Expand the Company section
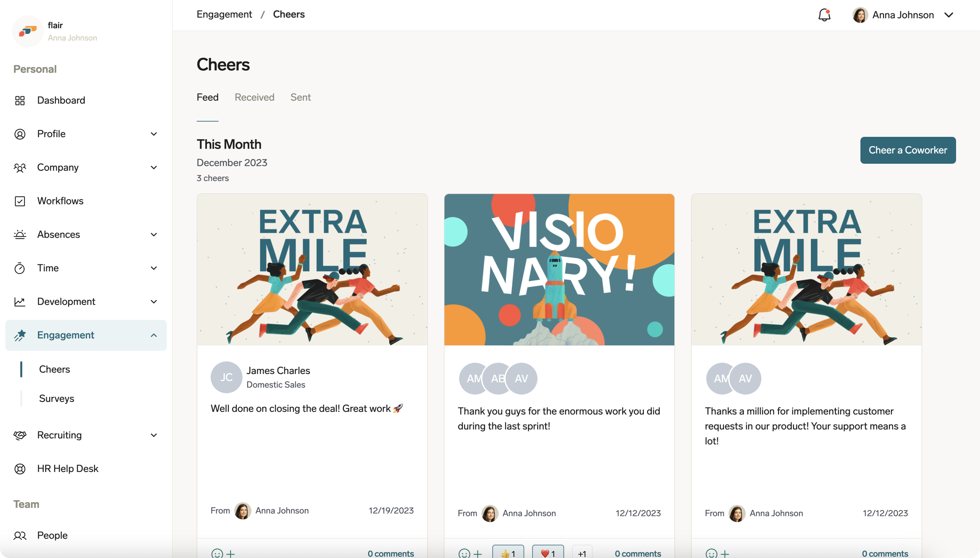The height and width of the screenshot is (558, 980). (x=154, y=167)
